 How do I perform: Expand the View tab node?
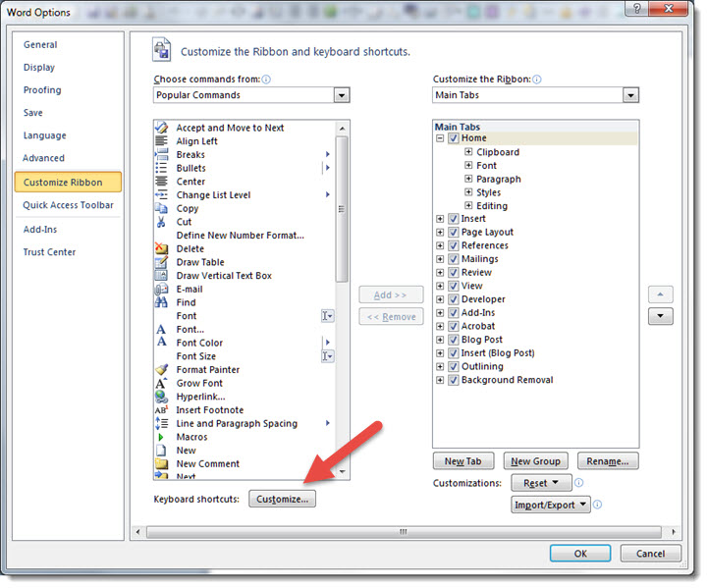(x=440, y=286)
